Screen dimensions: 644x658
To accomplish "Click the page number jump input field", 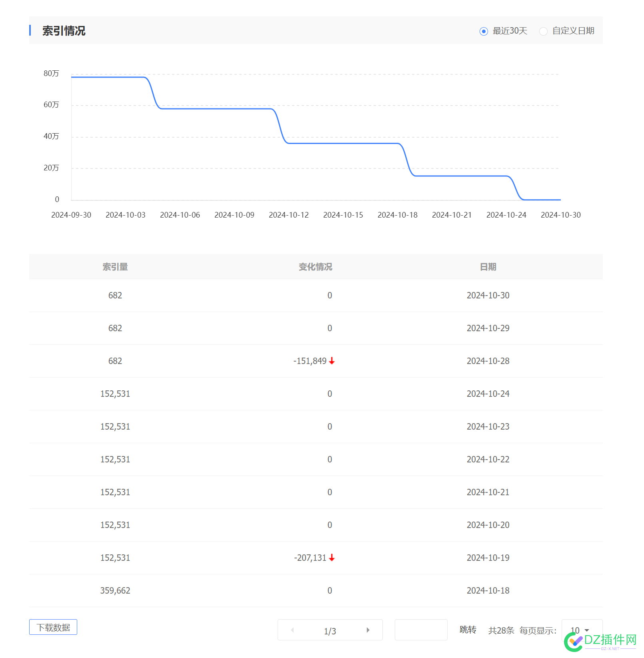I will click(x=421, y=630).
